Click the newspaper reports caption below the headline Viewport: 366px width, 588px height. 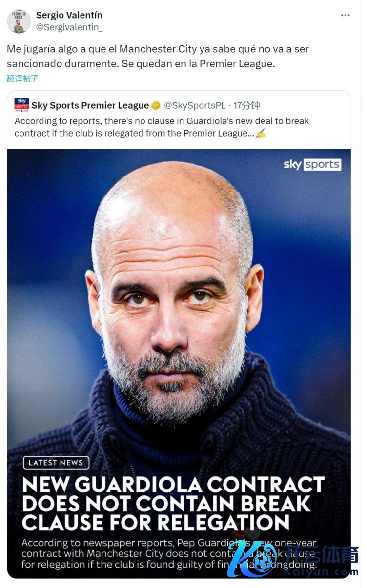coord(168,553)
